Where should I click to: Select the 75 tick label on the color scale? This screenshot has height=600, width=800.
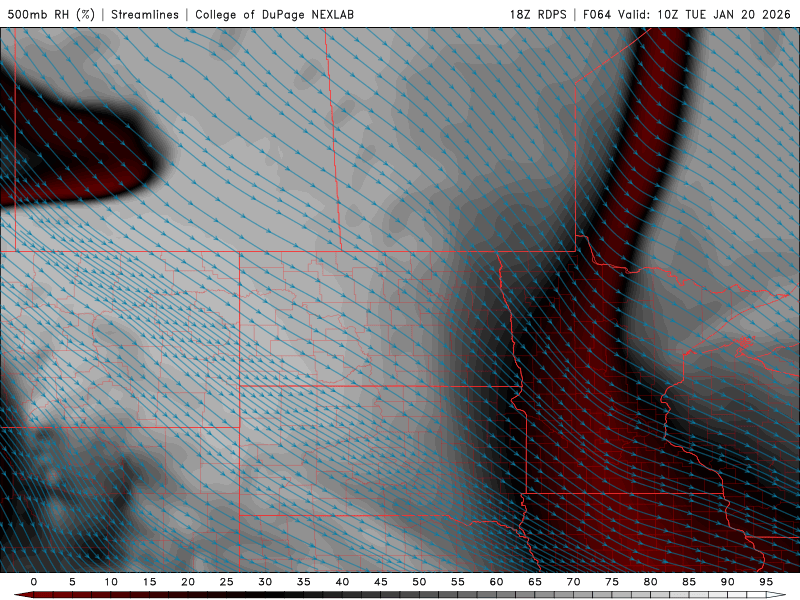(x=612, y=582)
